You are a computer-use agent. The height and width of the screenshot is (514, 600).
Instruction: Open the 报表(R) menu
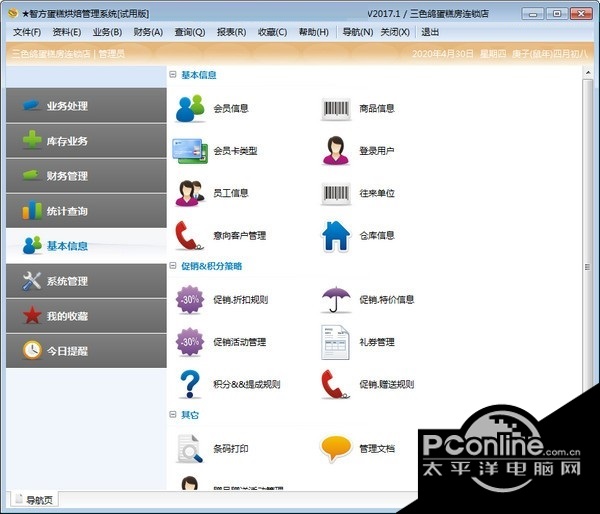pyautogui.click(x=232, y=32)
